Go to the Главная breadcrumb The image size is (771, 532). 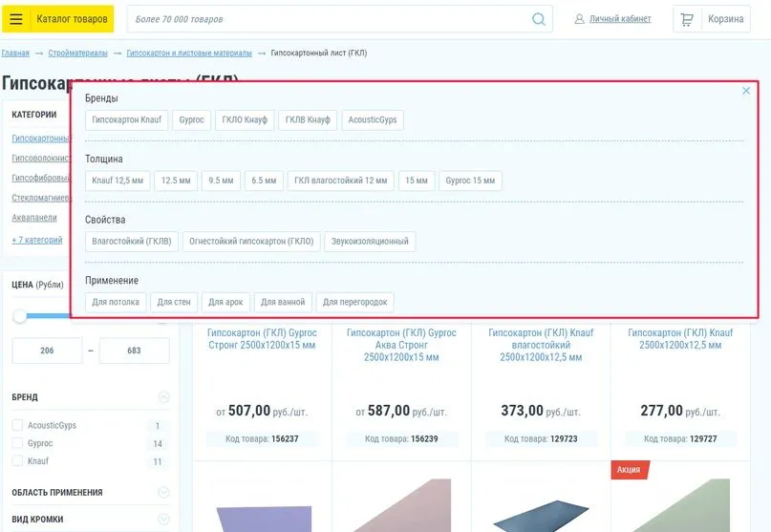click(15, 53)
